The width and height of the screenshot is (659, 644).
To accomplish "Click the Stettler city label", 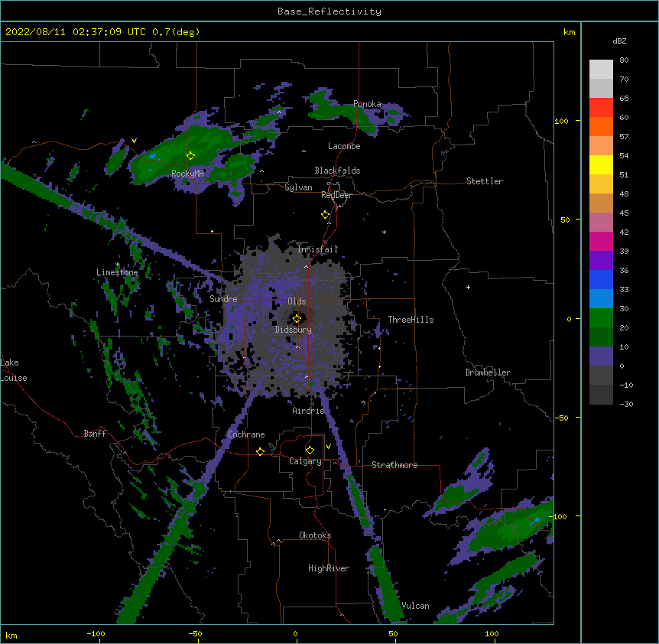I will coord(485,181).
